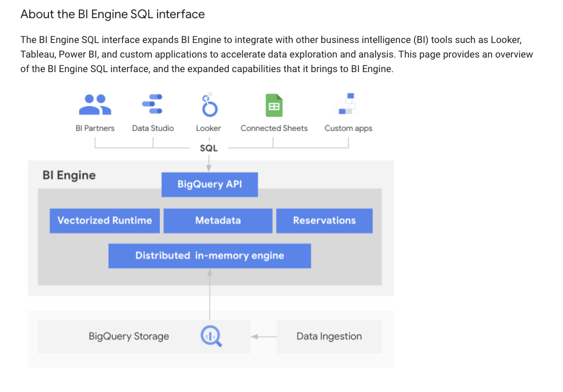This screenshot has height=392, width=563.
Task: Select the Distributed in-memory engine box
Action: coord(210,256)
